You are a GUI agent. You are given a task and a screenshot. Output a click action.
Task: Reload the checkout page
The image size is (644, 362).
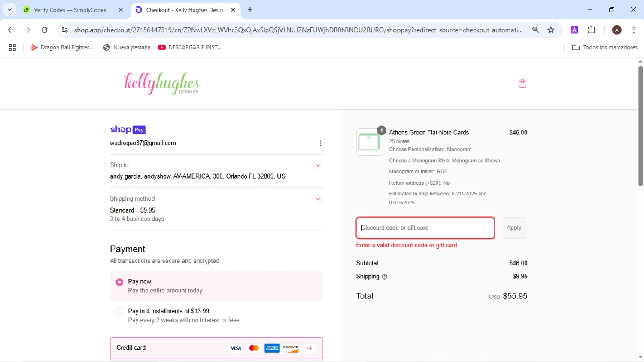point(45,30)
